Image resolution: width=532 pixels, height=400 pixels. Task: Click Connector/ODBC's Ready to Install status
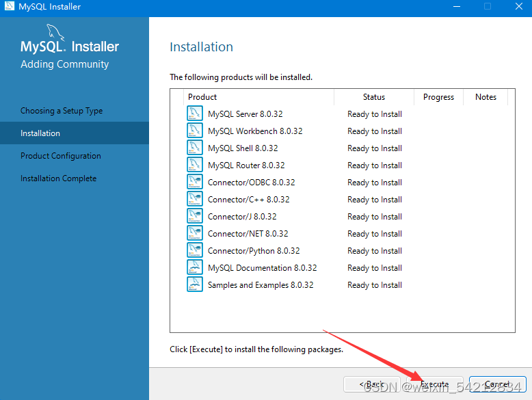click(x=375, y=182)
